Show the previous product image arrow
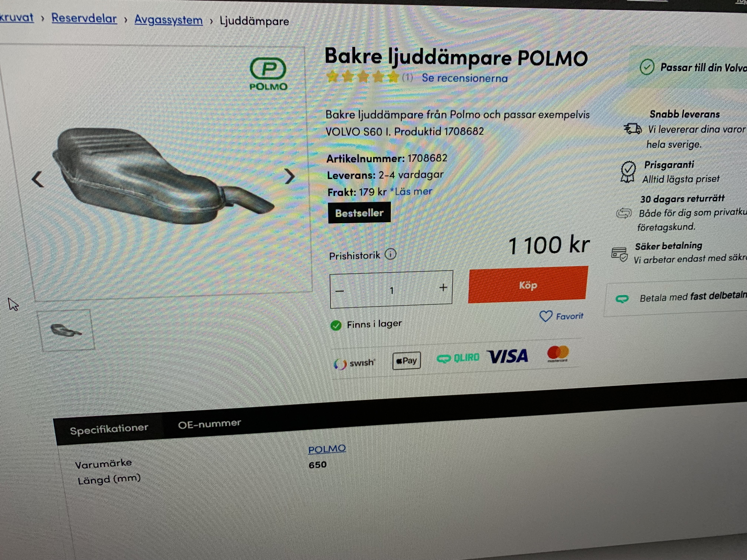This screenshot has height=560, width=747. (38, 179)
